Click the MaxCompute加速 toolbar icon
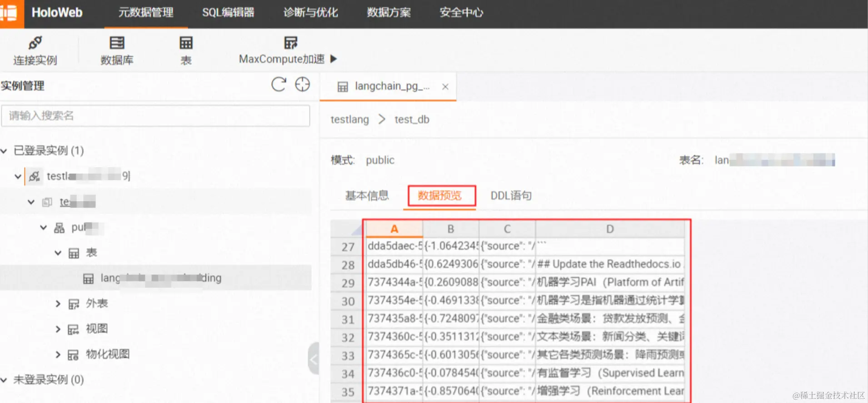The width and height of the screenshot is (868, 403). click(x=291, y=43)
